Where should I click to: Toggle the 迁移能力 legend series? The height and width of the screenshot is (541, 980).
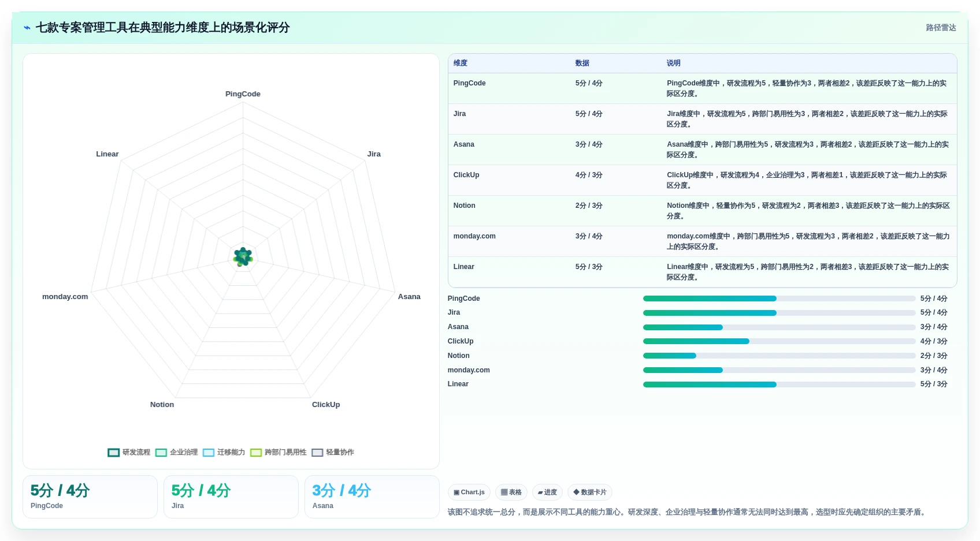224,452
